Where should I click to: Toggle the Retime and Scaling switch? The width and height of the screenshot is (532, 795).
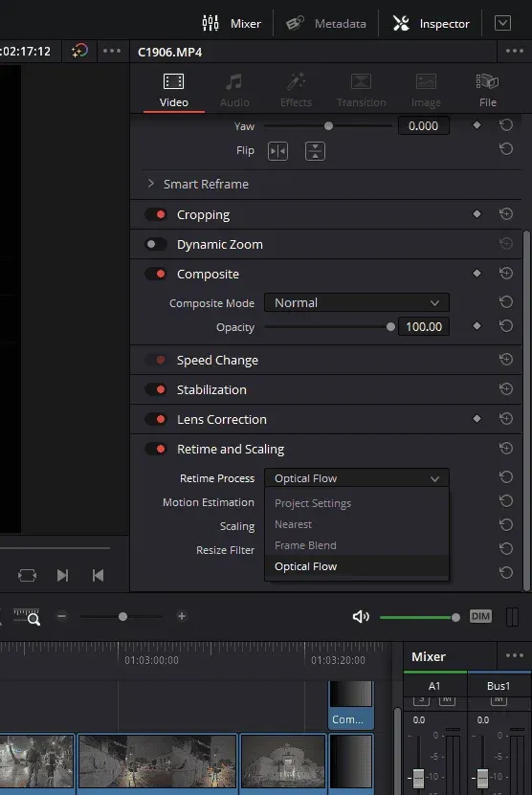click(156, 449)
